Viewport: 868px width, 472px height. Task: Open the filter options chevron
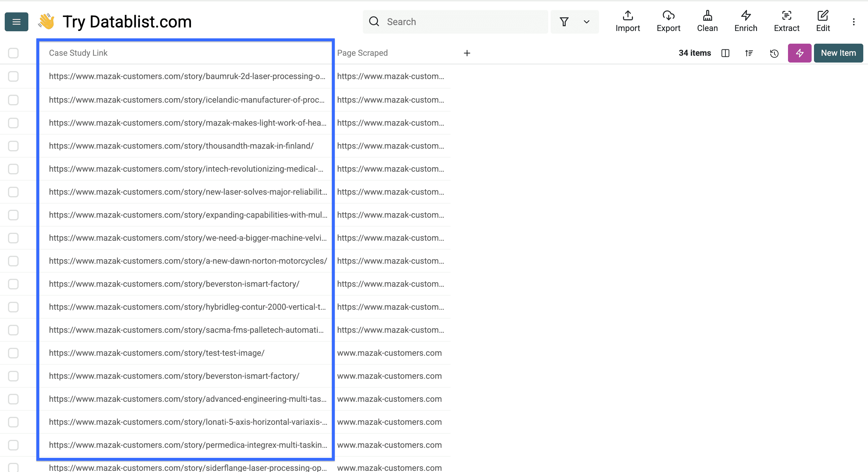click(586, 22)
